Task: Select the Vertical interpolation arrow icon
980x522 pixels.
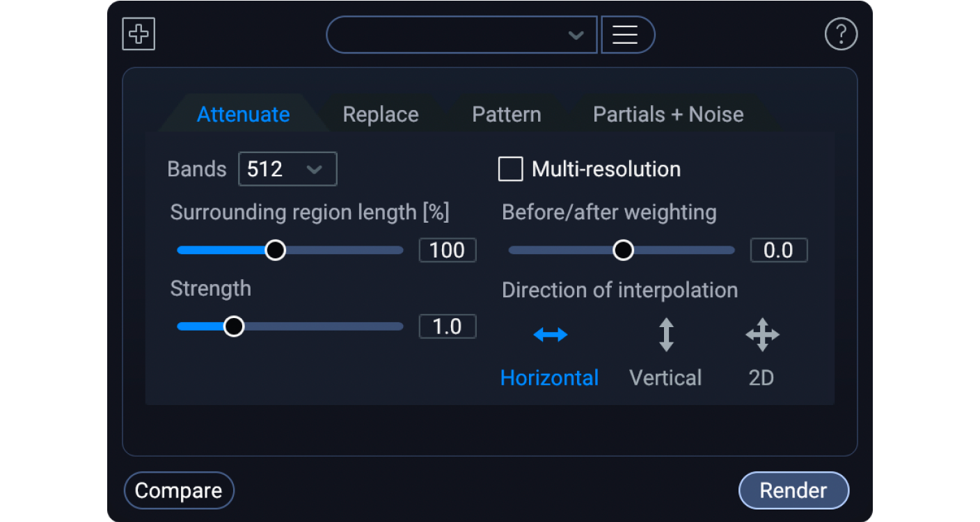Action: (x=666, y=335)
